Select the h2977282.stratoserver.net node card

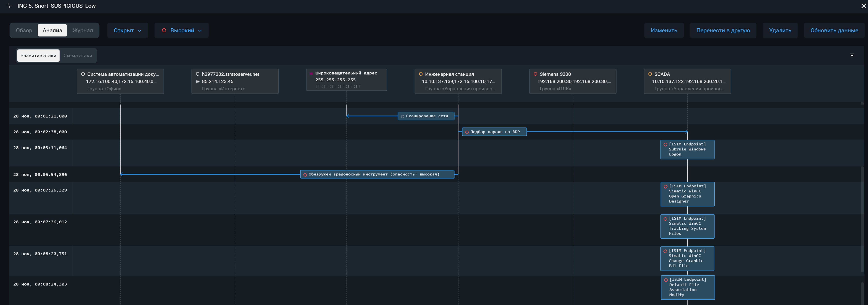[x=235, y=81]
